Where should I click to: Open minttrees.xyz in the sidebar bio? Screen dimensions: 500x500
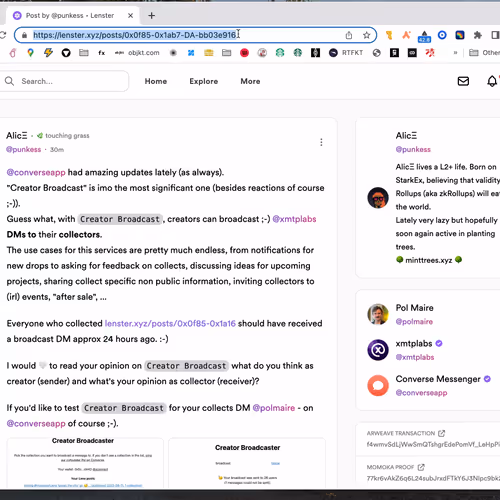point(429,260)
